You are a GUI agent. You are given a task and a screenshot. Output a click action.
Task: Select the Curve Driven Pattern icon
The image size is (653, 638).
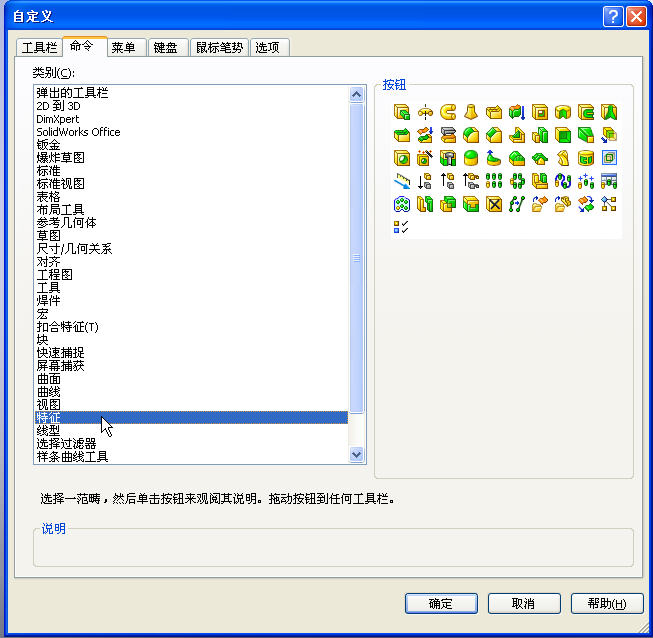point(563,181)
